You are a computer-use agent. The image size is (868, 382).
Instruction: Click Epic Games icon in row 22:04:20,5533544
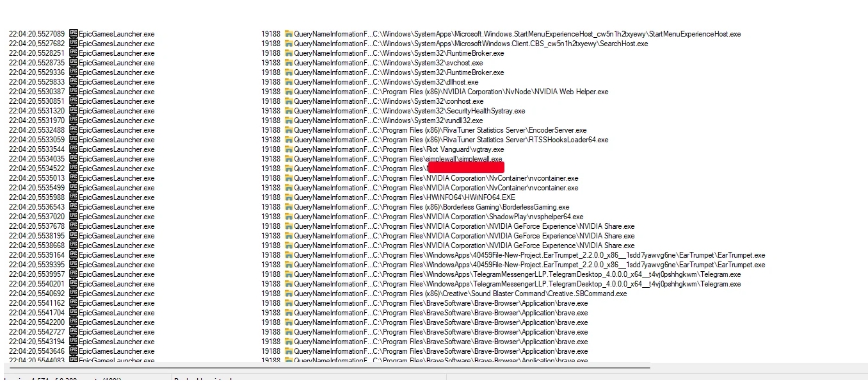tap(73, 149)
